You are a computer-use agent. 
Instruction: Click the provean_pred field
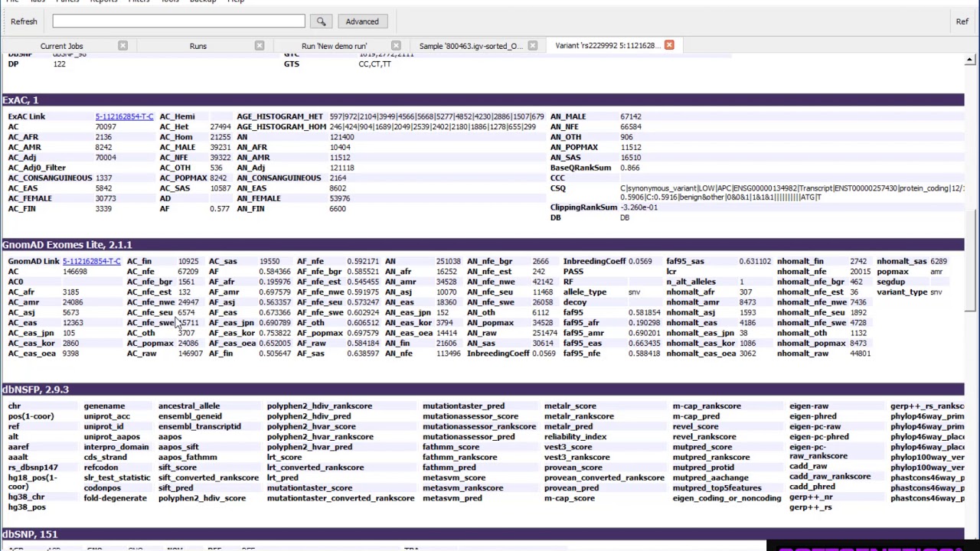point(571,487)
